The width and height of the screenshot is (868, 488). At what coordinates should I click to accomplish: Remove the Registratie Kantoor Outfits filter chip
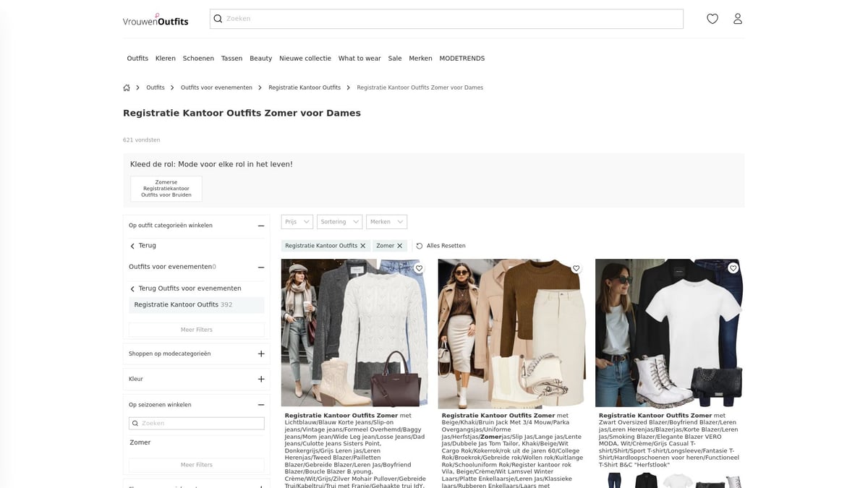pyautogui.click(x=363, y=245)
